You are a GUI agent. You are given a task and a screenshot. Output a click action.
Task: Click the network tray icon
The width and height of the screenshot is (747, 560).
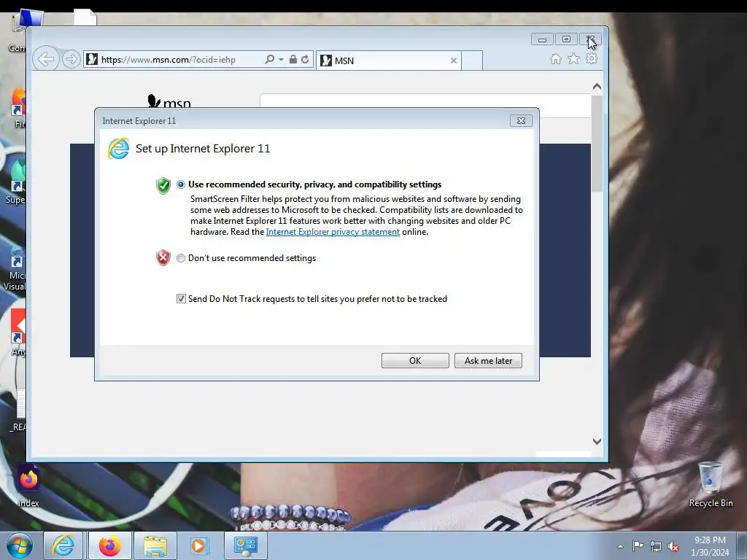pyautogui.click(x=656, y=547)
